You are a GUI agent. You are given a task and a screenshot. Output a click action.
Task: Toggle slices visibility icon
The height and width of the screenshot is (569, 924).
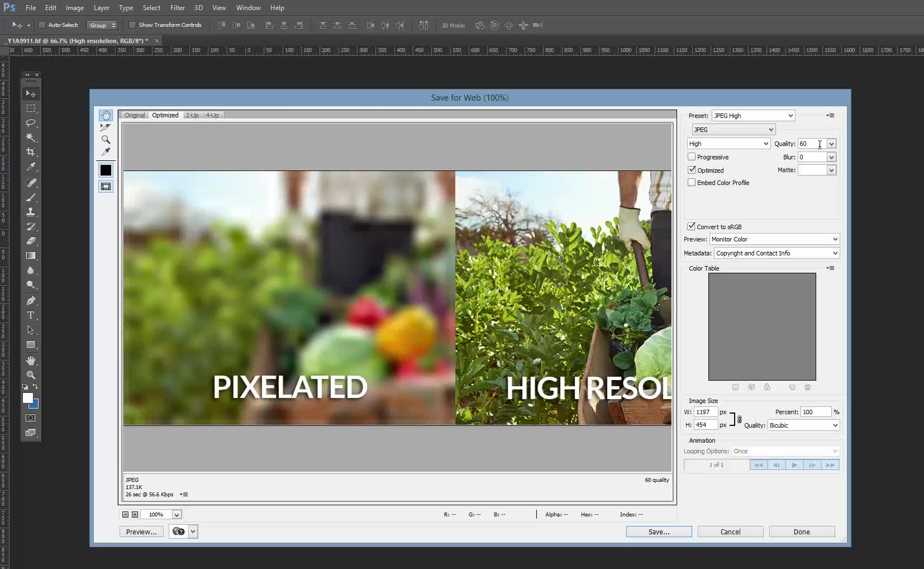coord(106,186)
